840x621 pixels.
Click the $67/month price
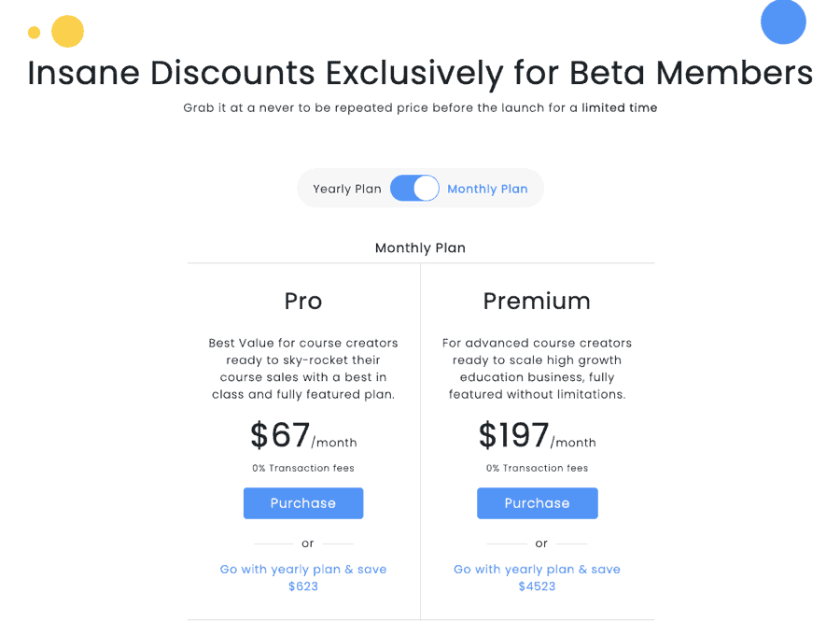click(x=303, y=436)
